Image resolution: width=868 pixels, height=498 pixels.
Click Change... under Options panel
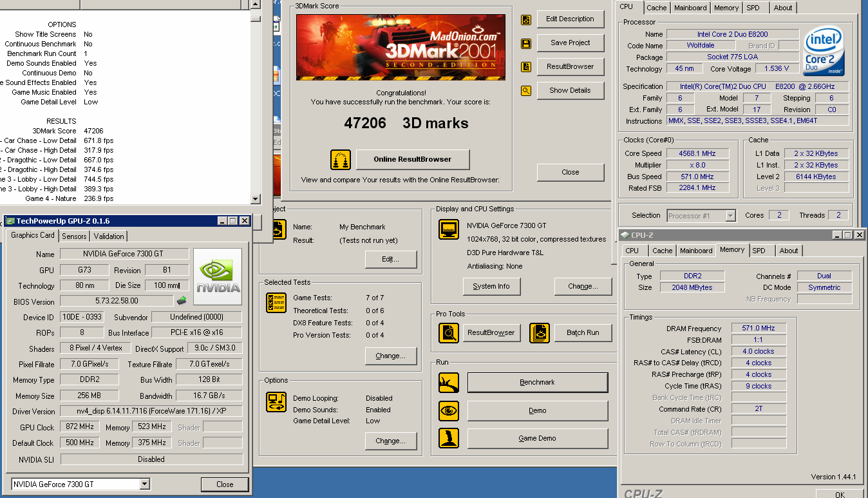tap(391, 441)
